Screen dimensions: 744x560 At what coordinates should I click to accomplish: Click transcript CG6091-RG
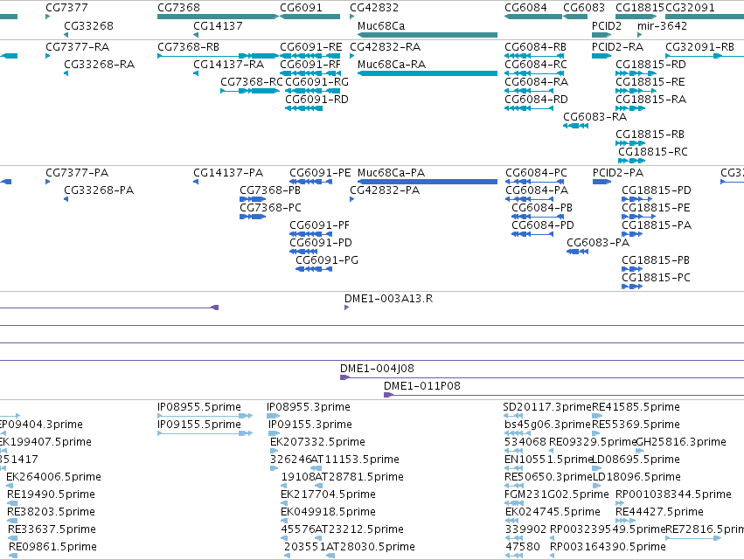[313, 91]
